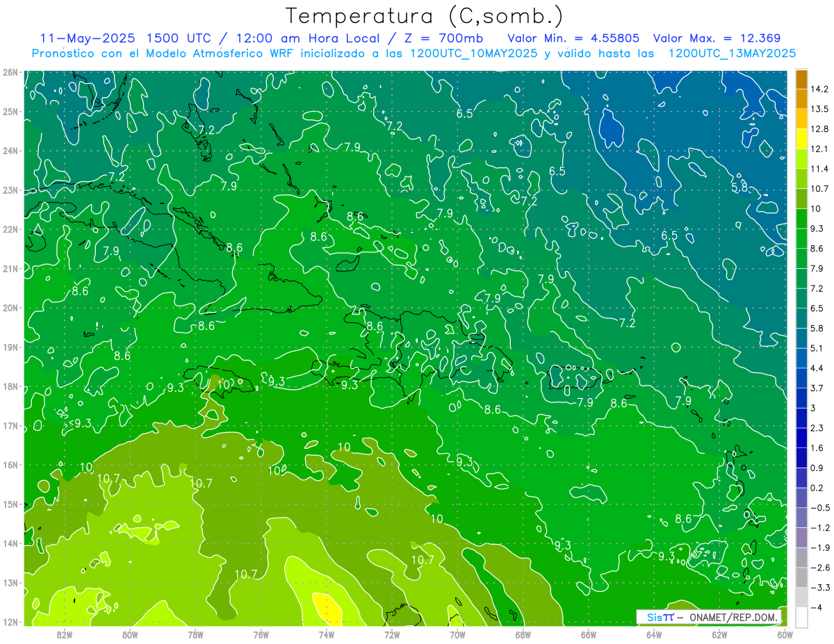Click the 82W longitude axis label
Viewport: 834px width, 644px height.
coord(65,634)
